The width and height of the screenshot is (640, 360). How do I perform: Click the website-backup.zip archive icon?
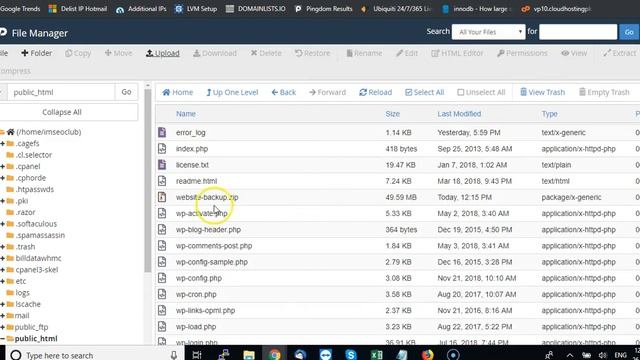[162, 197]
